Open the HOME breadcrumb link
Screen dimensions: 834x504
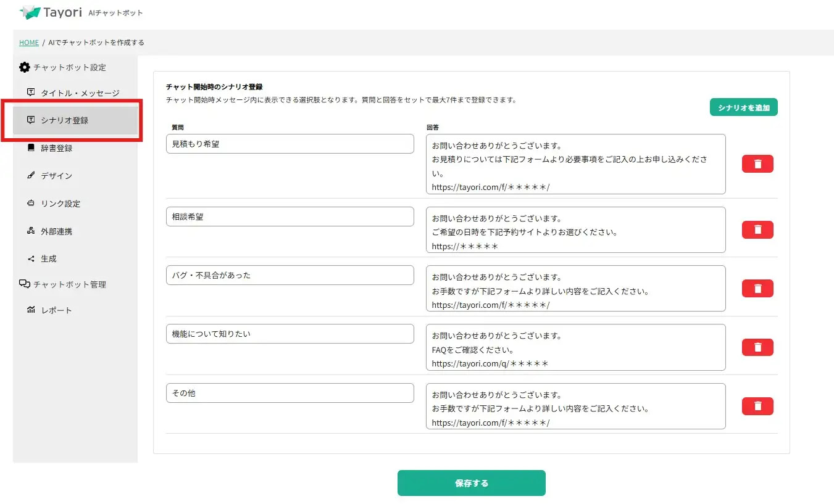coord(28,43)
